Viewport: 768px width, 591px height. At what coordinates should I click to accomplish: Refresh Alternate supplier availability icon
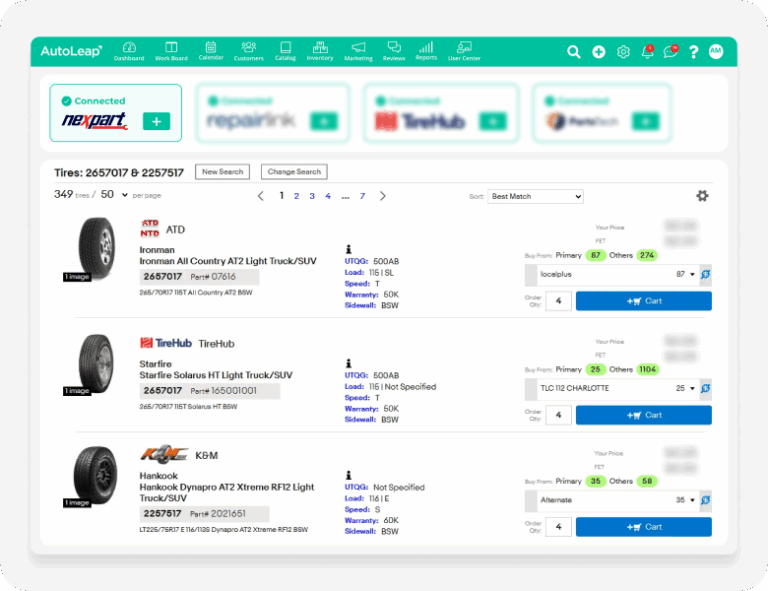(705, 500)
